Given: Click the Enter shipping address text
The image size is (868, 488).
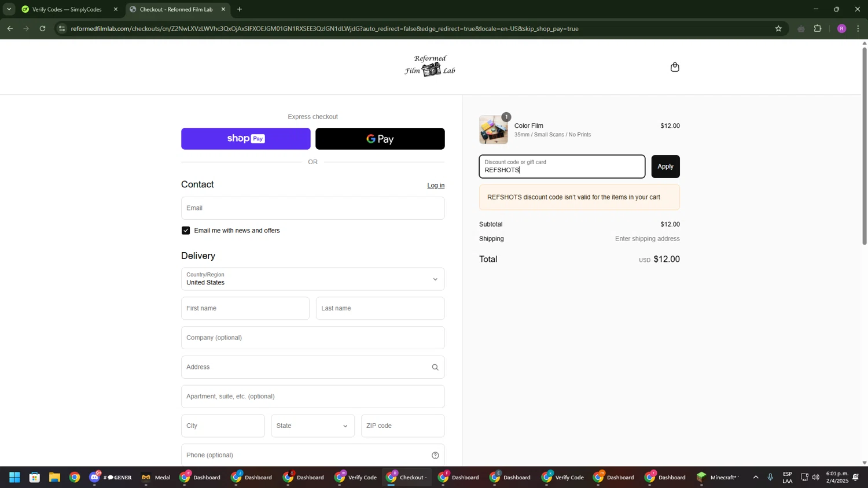Looking at the screenshot, I should [647, 239].
